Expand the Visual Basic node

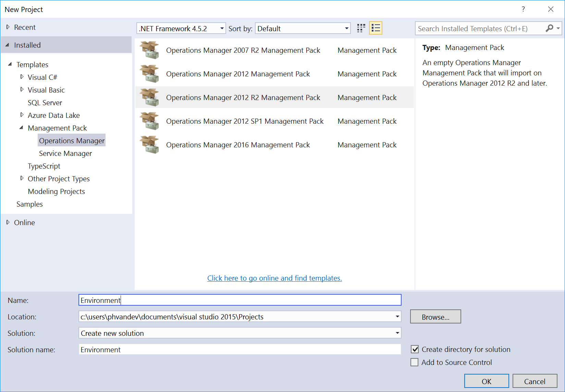click(22, 90)
